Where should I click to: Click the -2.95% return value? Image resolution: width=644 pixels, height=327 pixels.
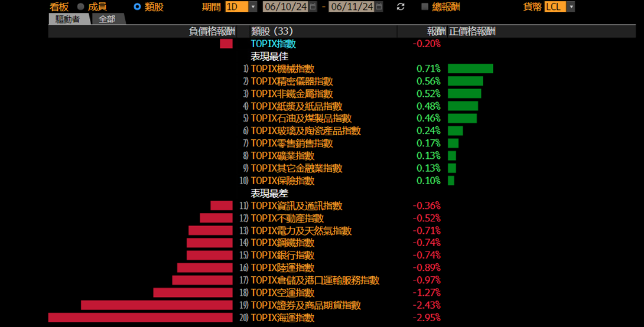coord(427,318)
